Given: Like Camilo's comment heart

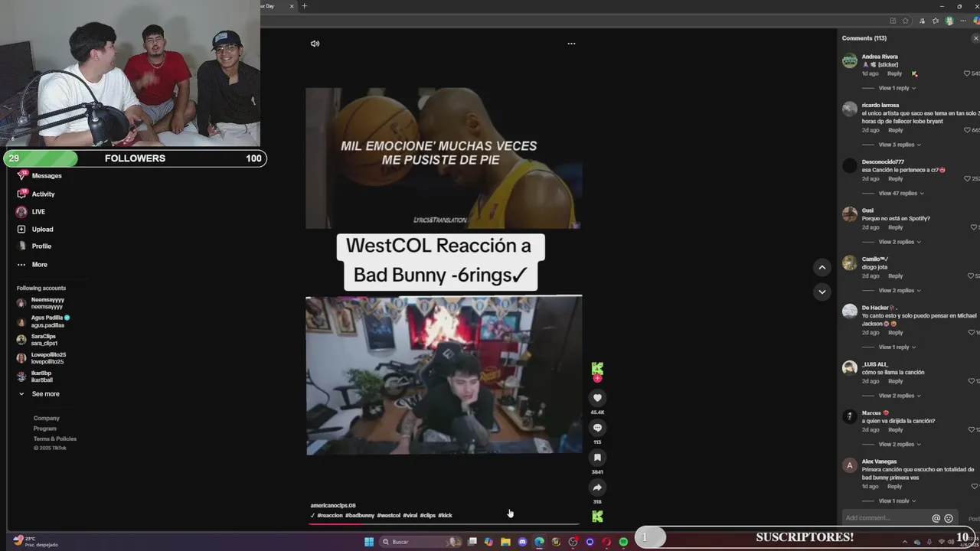Looking at the screenshot, I should (x=969, y=275).
